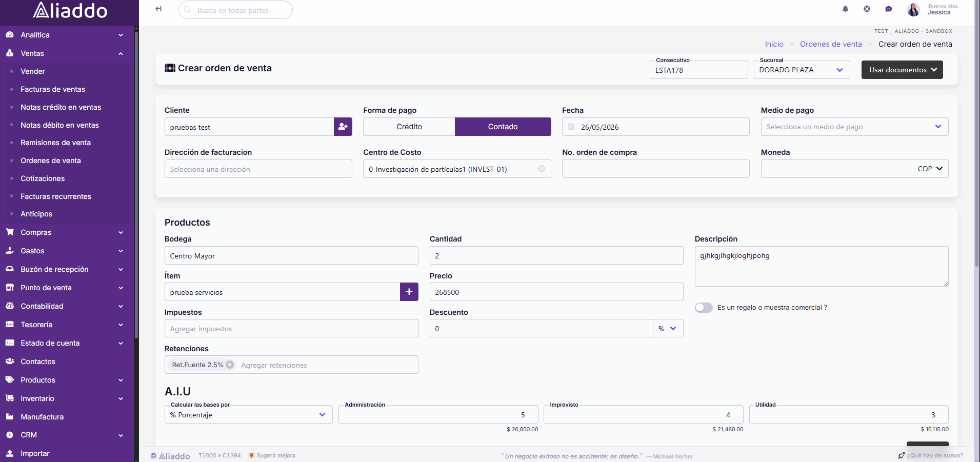Select Contado as payment form
The width and height of the screenshot is (980, 462).
coord(503,127)
